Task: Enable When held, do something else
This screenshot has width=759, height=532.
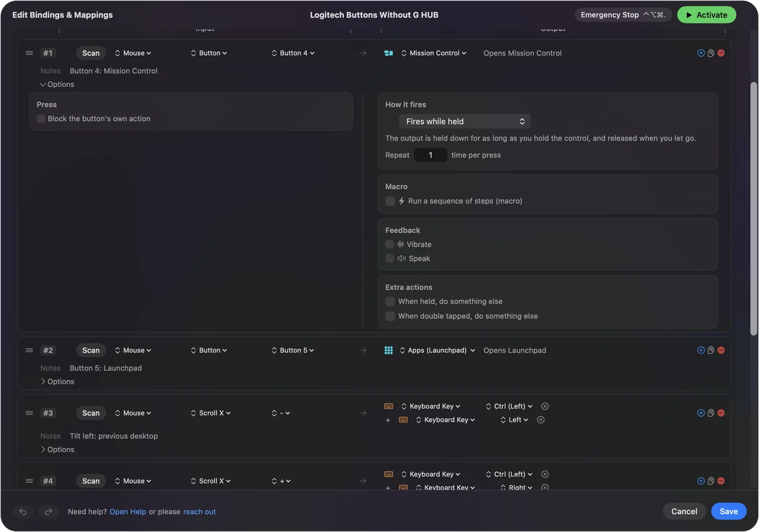Action: click(x=390, y=302)
